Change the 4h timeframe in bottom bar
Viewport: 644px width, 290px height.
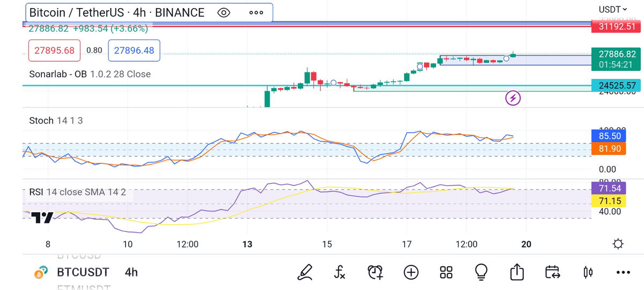pyautogui.click(x=131, y=272)
